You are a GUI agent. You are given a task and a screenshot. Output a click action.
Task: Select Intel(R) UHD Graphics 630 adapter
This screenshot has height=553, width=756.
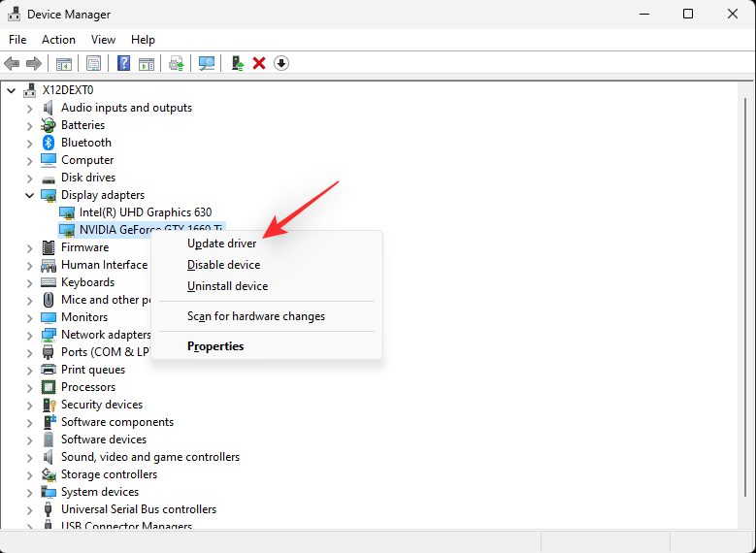tap(145, 212)
